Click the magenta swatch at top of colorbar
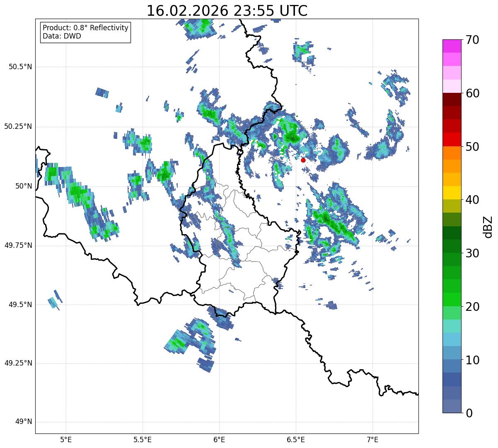Viewport: 498px width, 448px height. coord(452,46)
